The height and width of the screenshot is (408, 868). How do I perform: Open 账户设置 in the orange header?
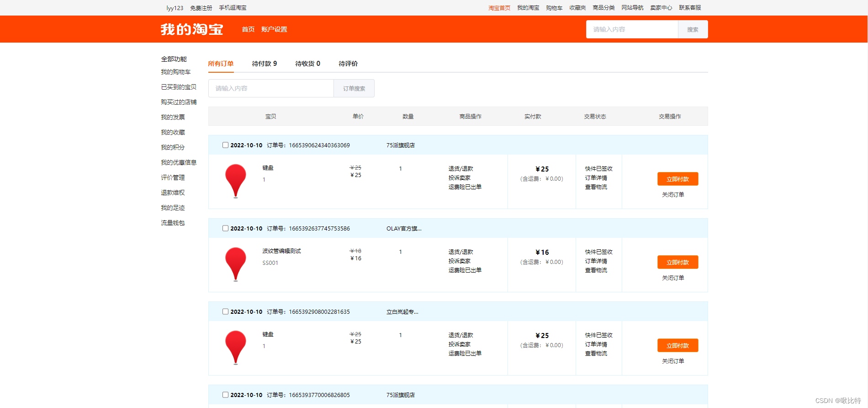point(274,29)
